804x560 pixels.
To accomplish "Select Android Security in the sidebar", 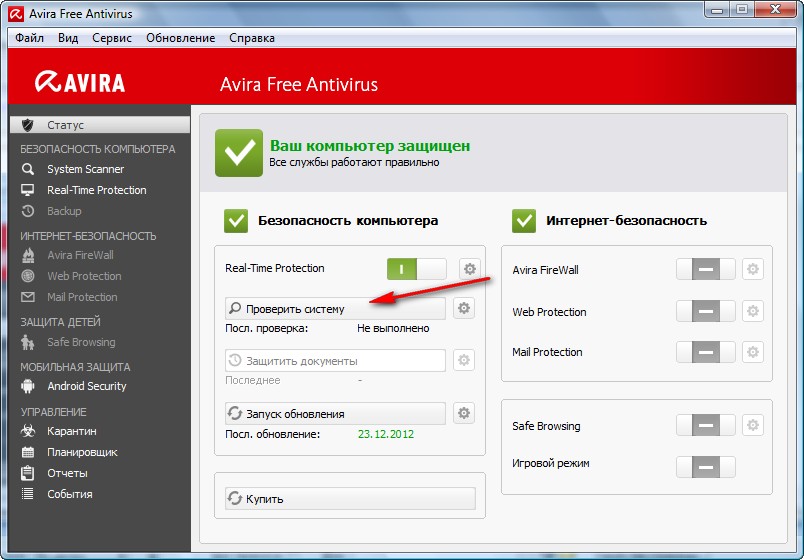I will pyautogui.click(x=87, y=386).
